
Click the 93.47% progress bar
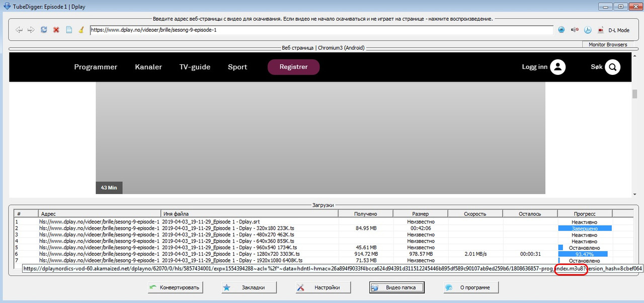[585, 254]
